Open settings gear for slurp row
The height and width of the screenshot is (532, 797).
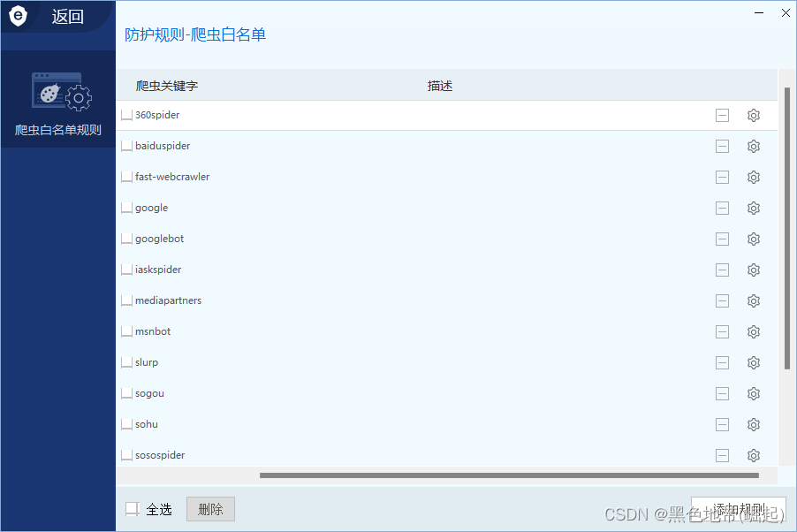click(754, 362)
